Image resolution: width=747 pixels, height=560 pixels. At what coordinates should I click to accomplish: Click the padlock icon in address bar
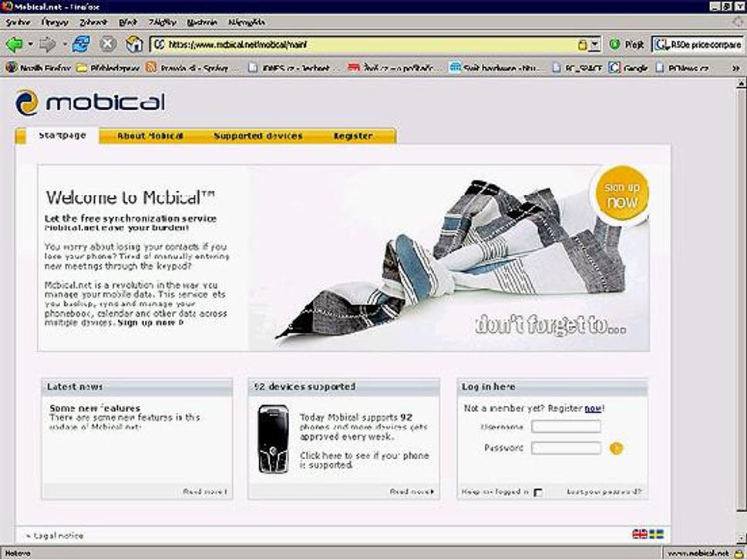pyautogui.click(x=582, y=45)
